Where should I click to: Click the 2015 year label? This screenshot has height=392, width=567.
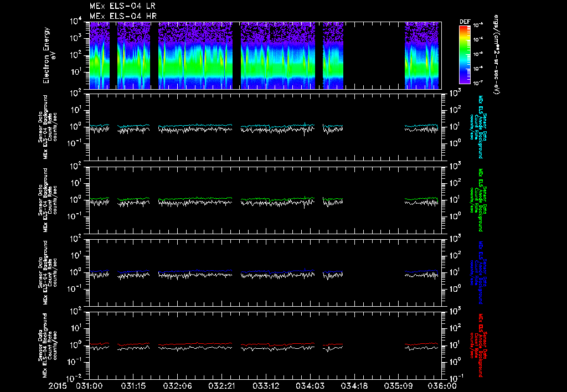point(58,386)
